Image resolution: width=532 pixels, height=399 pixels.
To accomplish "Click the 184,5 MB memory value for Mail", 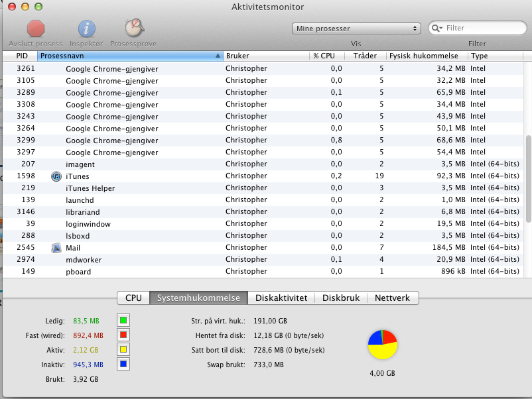I will pos(448,247).
